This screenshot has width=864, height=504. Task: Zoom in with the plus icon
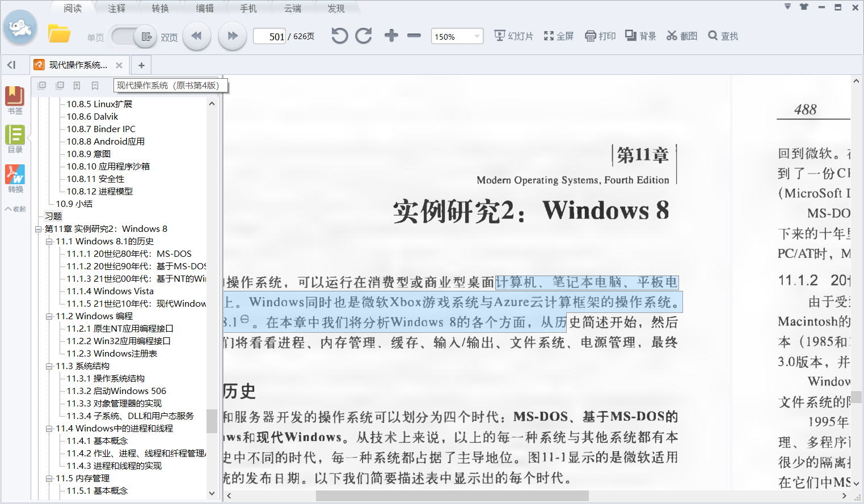(391, 36)
